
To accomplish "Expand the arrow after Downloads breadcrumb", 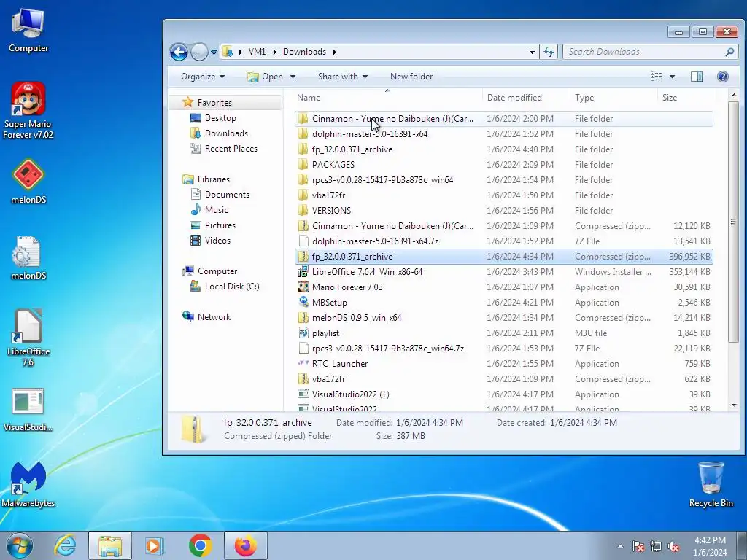I will point(334,52).
